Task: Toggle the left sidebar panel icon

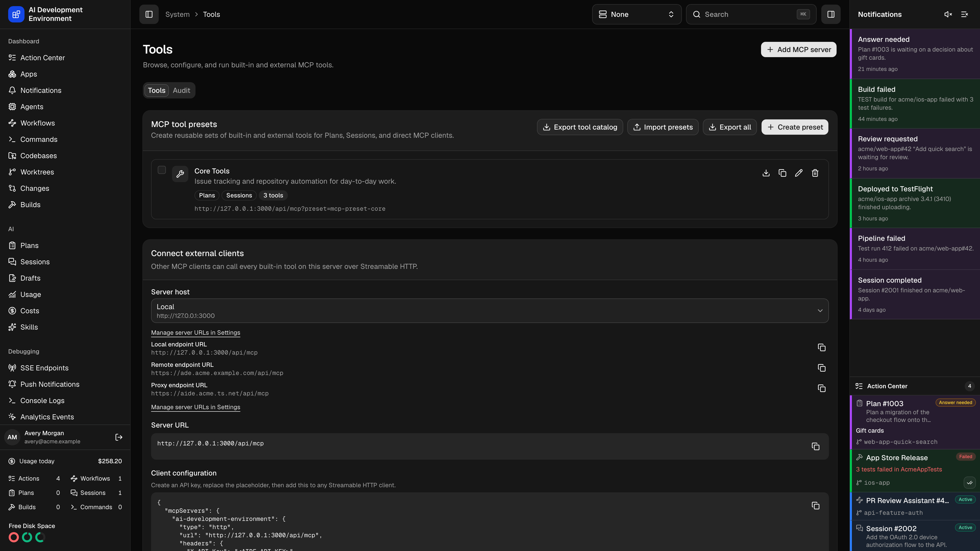Action: [x=149, y=15]
